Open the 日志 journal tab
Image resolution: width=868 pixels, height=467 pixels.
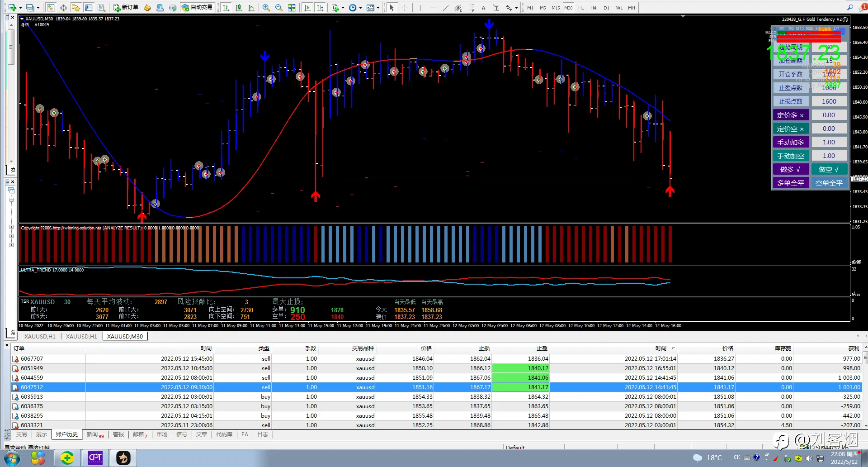pos(263,434)
